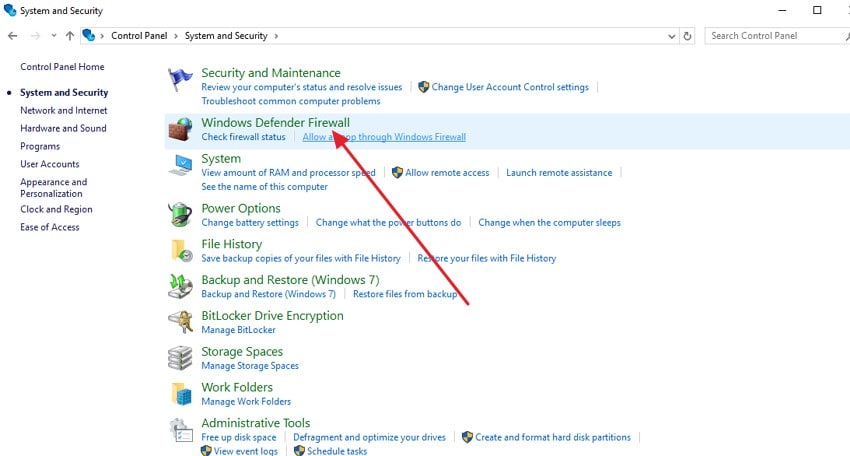Click Manage BitLocker
The width and height of the screenshot is (850, 456).
point(239,330)
